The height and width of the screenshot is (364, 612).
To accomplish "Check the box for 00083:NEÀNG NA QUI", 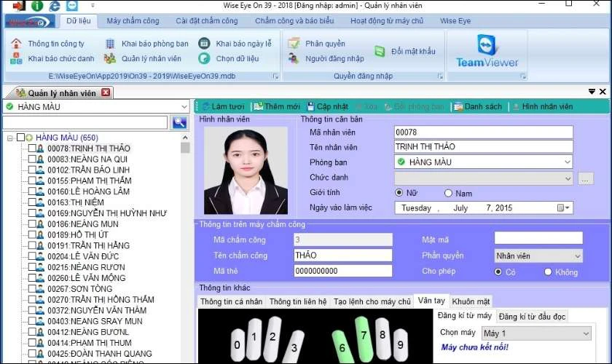I will click(32, 159).
